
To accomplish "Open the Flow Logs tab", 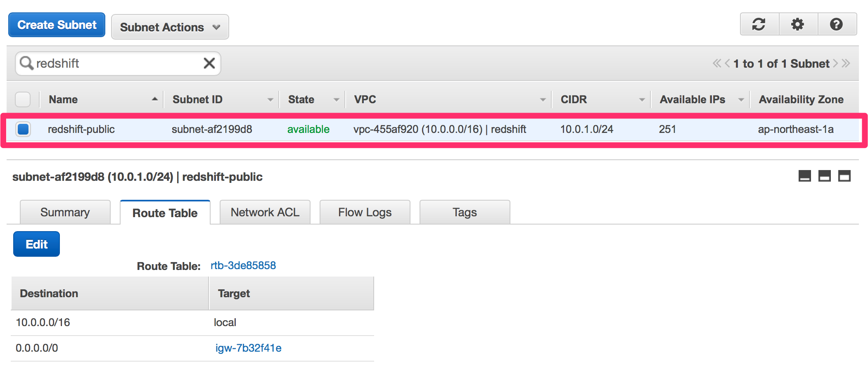I will 365,212.
